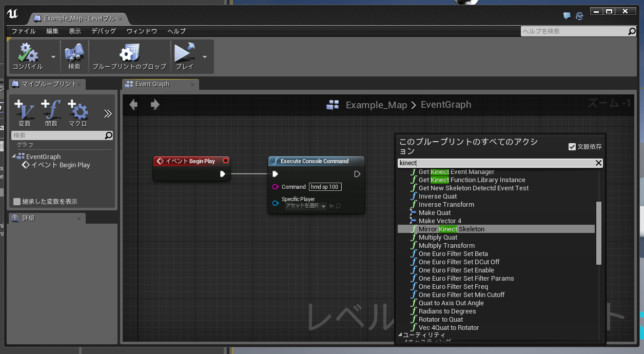Close the マイブループリント panel tab
Screen dimensions: 644x354
(x=79, y=84)
